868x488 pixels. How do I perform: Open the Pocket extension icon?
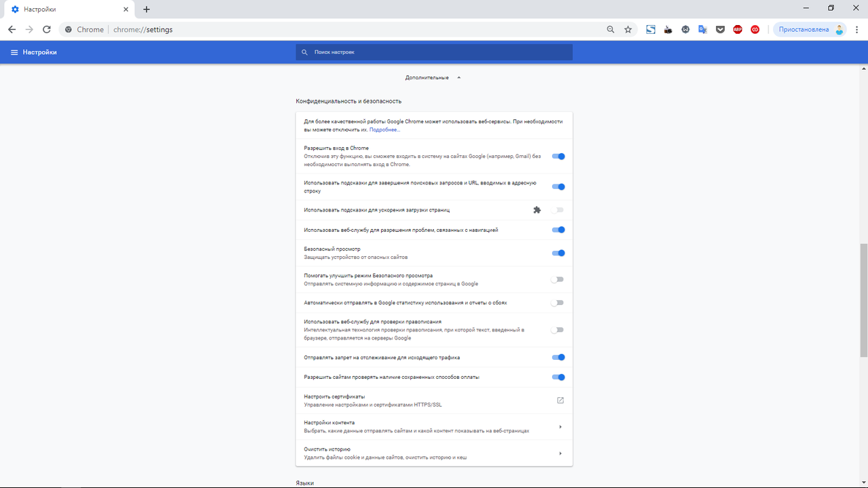tap(720, 30)
